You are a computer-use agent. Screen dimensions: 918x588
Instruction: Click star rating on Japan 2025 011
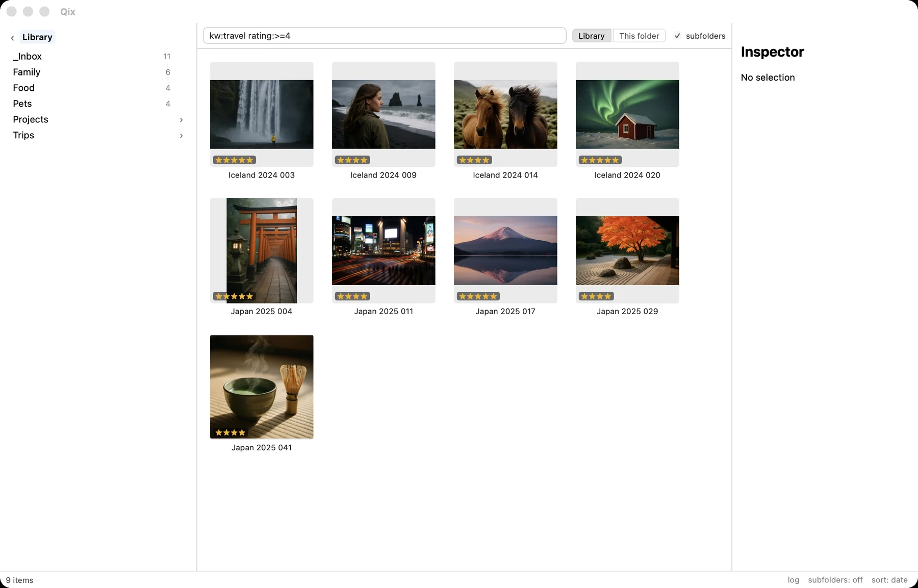pos(352,296)
